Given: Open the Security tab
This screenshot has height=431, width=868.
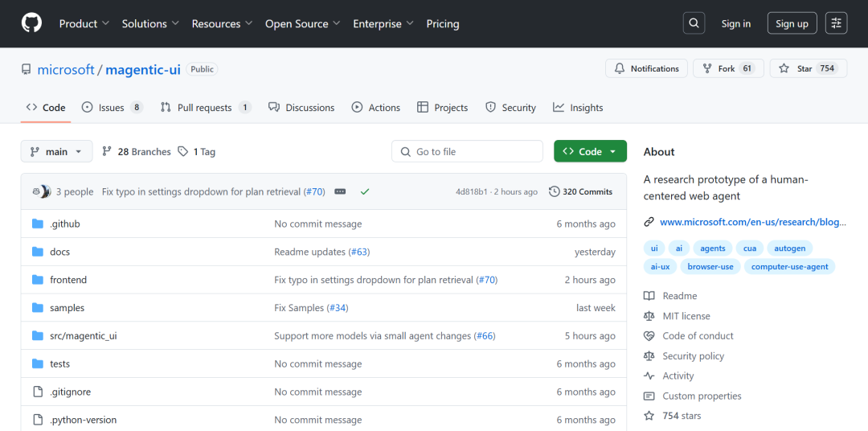Looking at the screenshot, I should click(x=510, y=108).
